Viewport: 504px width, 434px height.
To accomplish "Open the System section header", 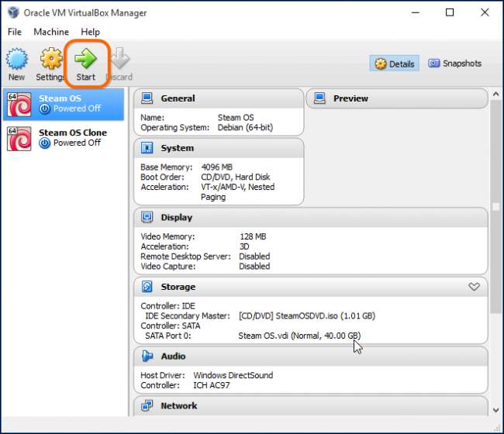I will tap(219, 148).
